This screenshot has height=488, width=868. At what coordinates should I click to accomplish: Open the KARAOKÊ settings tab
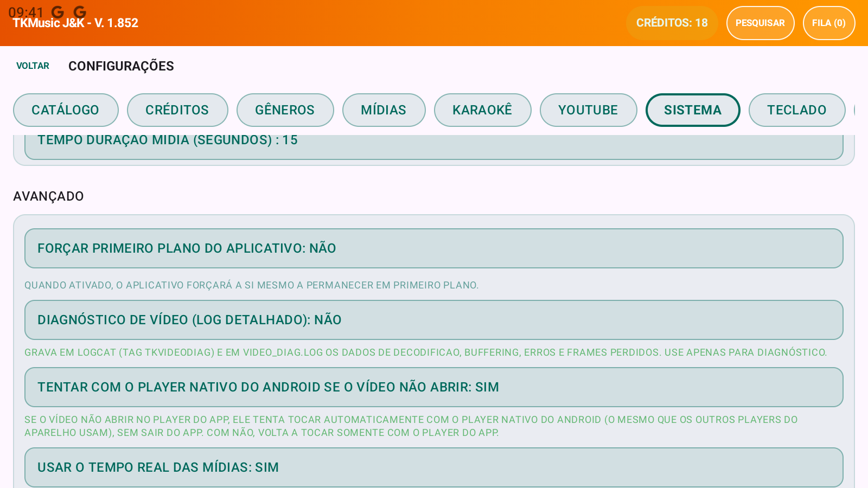tap(482, 110)
